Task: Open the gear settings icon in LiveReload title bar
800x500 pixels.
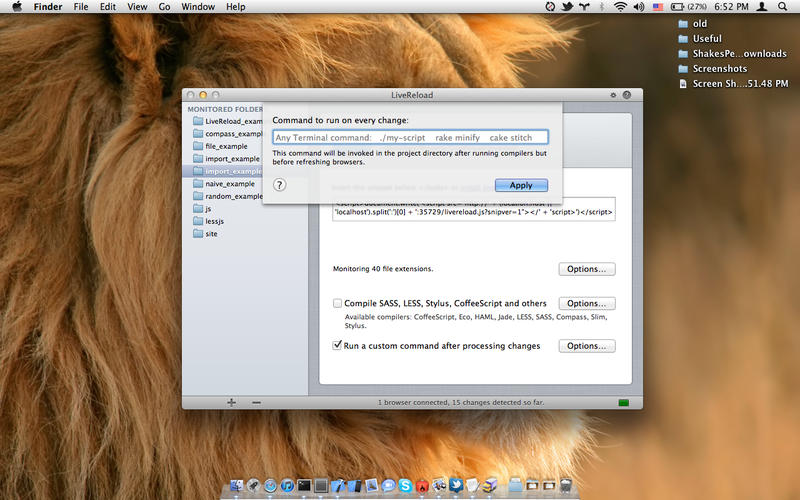Action: click(613, 95)
